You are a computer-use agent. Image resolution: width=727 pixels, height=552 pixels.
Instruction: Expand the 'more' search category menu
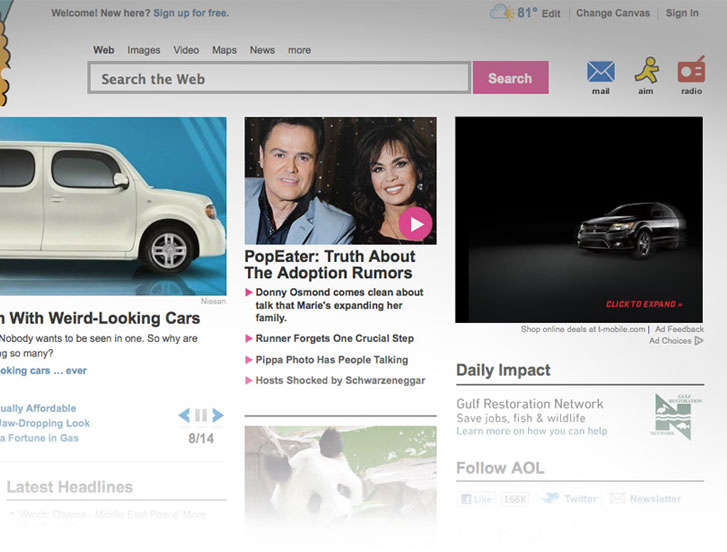[x=299, y=50]
